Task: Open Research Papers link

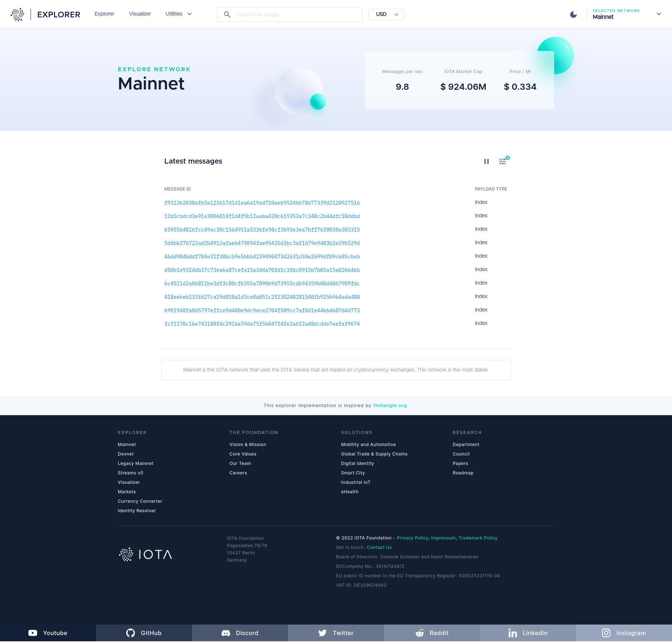Action: pyautogui.click(x=460, y=464)
